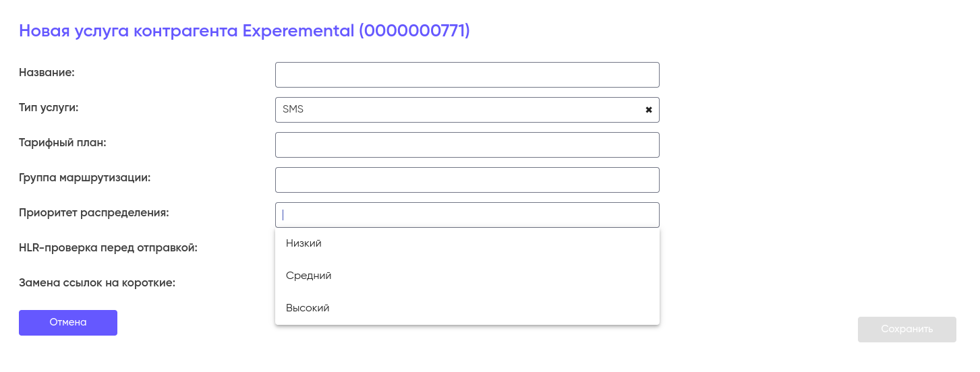Click the Новая услуга контрагента heading
Screen dimensions: 980x372
(244, 31)
